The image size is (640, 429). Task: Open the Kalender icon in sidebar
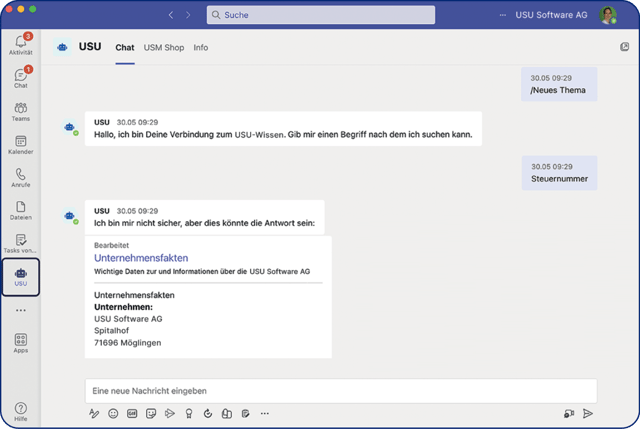pos(20,144)
